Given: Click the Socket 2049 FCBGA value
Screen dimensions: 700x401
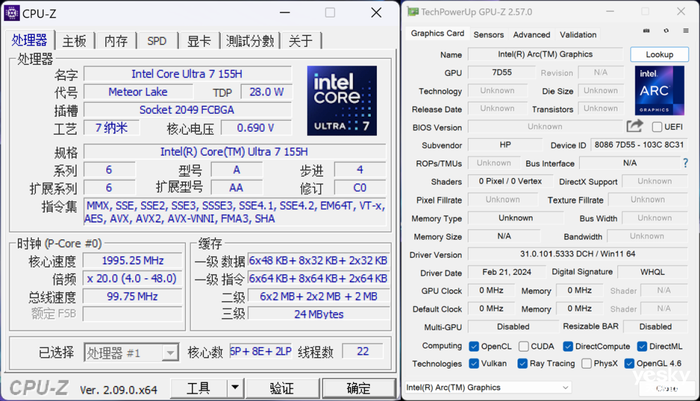Looking at the screenshot, I should tap(187, 109).
